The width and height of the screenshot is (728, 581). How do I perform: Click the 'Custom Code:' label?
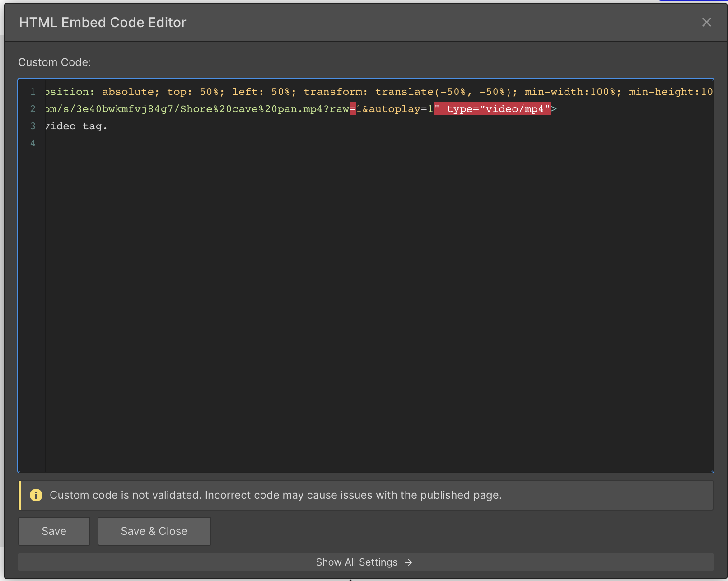click(x=55, y=62)
